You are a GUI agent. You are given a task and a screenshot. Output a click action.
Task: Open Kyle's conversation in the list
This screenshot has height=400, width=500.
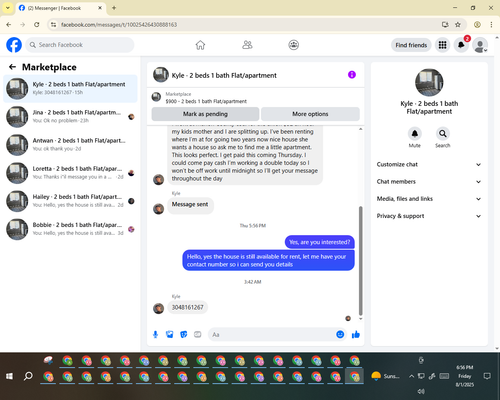pyautogui.click(x=70, y=88)
